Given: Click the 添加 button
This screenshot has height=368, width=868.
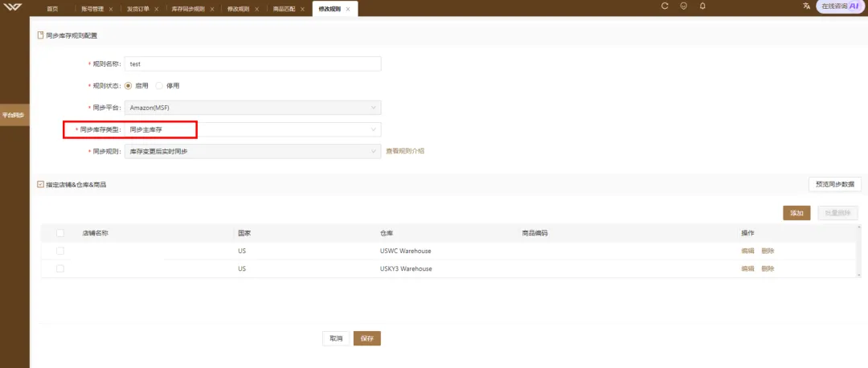Looking at the screenshot, I should click(x=796, y=213).
